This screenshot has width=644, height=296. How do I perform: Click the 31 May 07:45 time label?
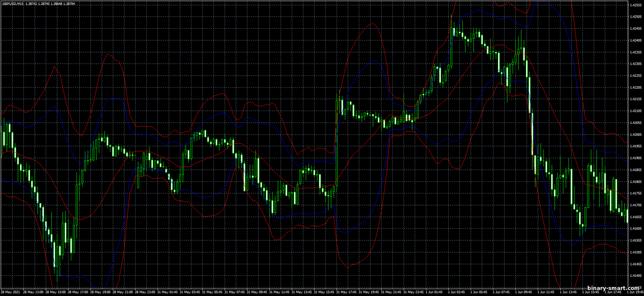[234, 292]
